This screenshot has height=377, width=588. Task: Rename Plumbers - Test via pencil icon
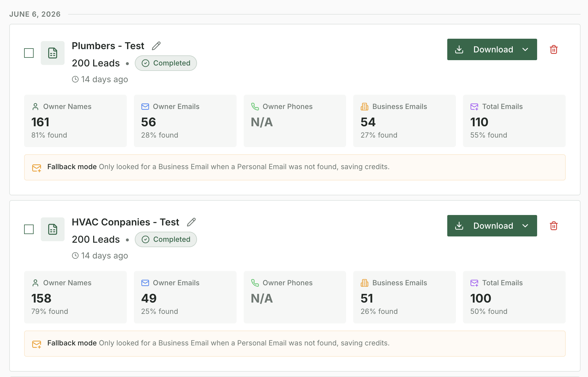156,46
